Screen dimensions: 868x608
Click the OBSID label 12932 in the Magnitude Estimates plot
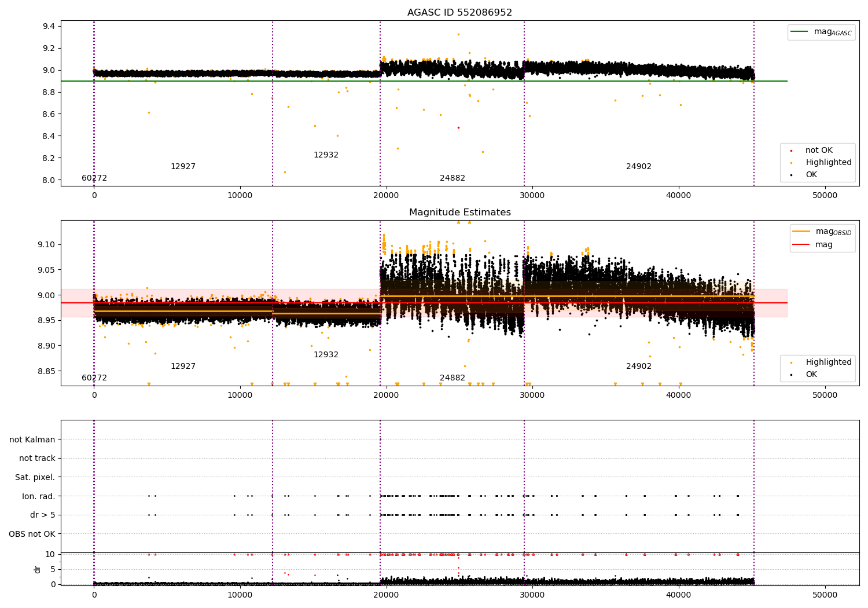coord(326,355)
